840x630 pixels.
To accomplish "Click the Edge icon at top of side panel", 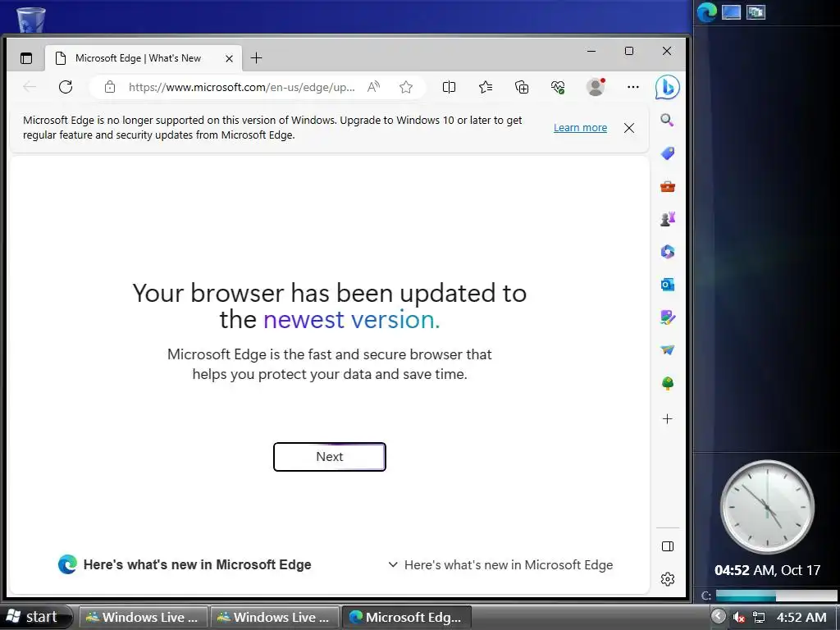I will click(x=706, y=12).
